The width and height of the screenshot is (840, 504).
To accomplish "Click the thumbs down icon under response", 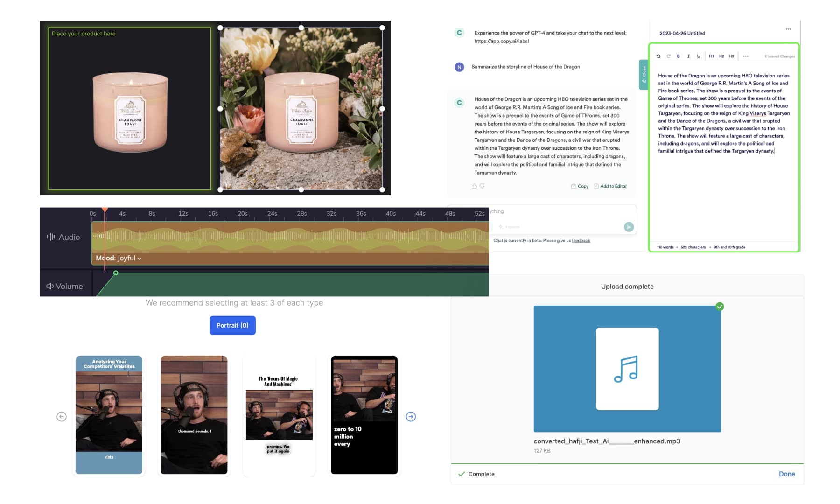I will [x=482, y=186].
